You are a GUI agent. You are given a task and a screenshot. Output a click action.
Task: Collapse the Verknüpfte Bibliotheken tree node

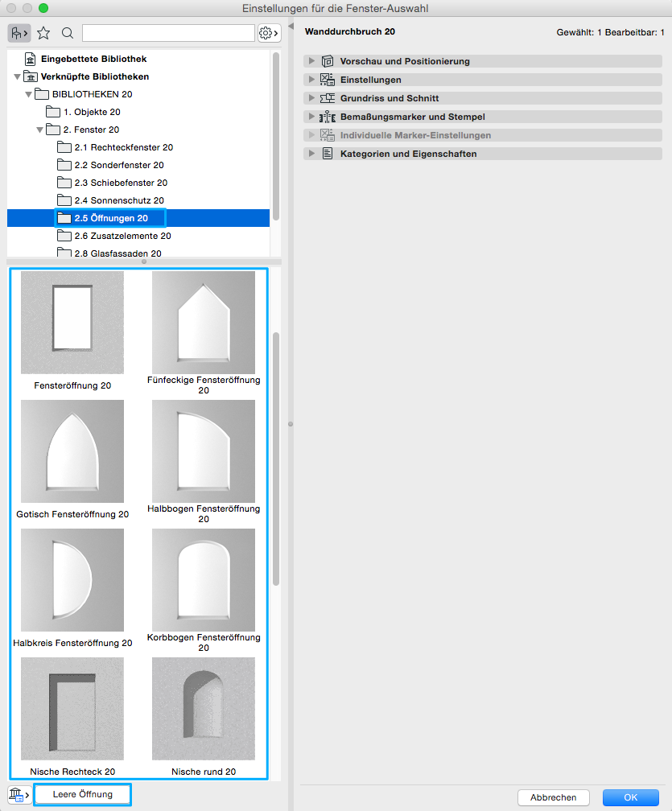[x=18, y=77]
